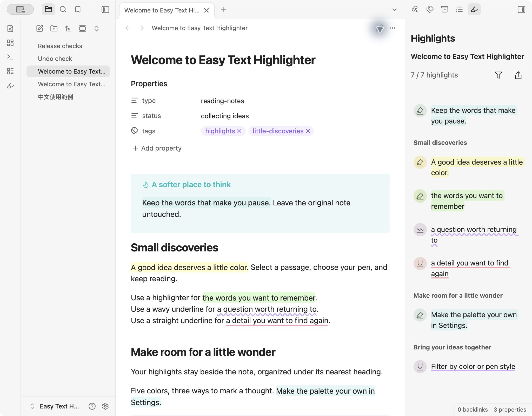The image size is (532, 416).
Task: Export highlights with the share icon
Action: (x=518, y=75)
